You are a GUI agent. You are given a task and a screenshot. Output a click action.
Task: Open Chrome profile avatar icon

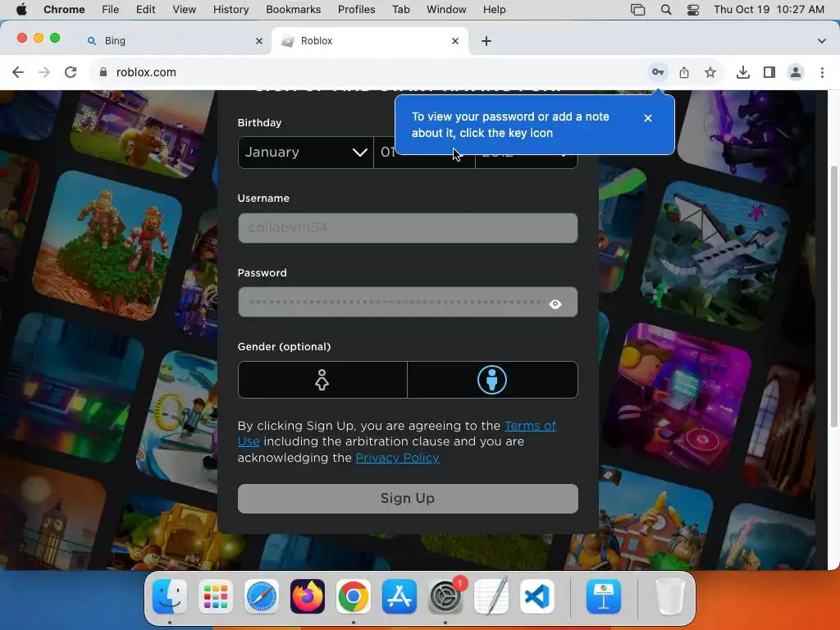(x=796, y=72)
